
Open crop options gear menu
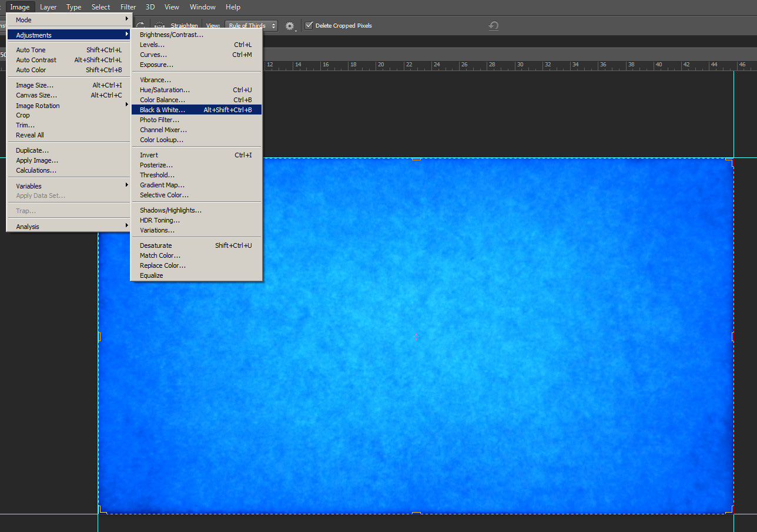click(x=290, y=26)
